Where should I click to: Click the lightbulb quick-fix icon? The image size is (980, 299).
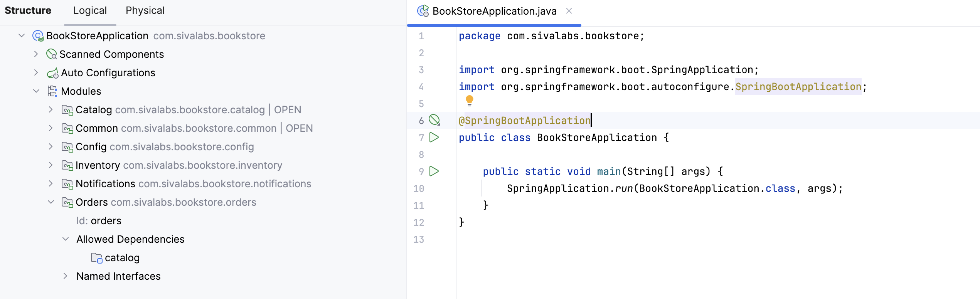pyautogui.click(x=469, y=101)
